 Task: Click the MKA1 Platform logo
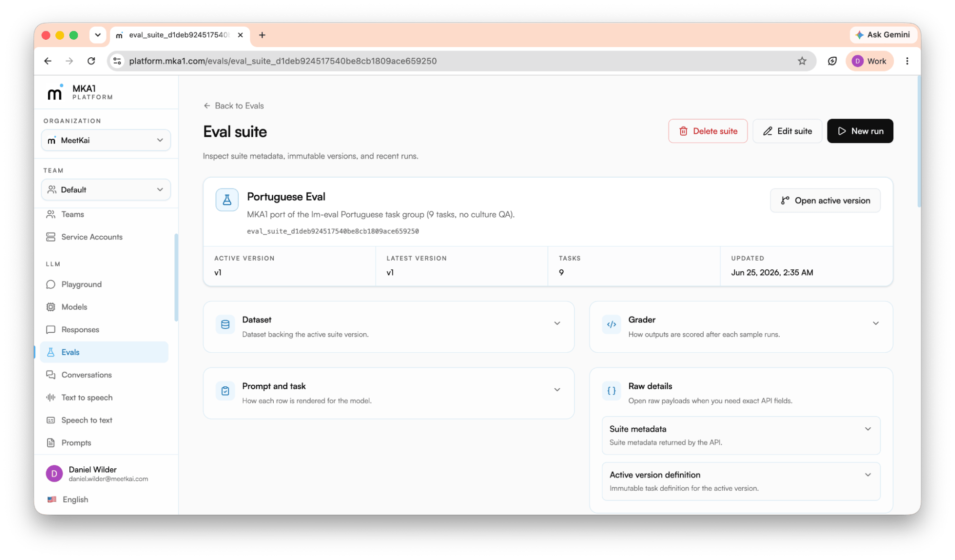[x=80, y=92]
